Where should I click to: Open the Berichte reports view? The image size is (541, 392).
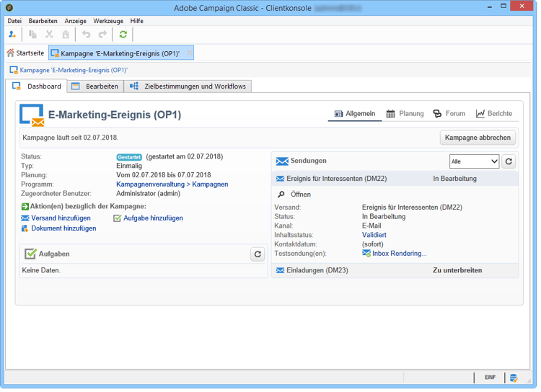[494, 114]
